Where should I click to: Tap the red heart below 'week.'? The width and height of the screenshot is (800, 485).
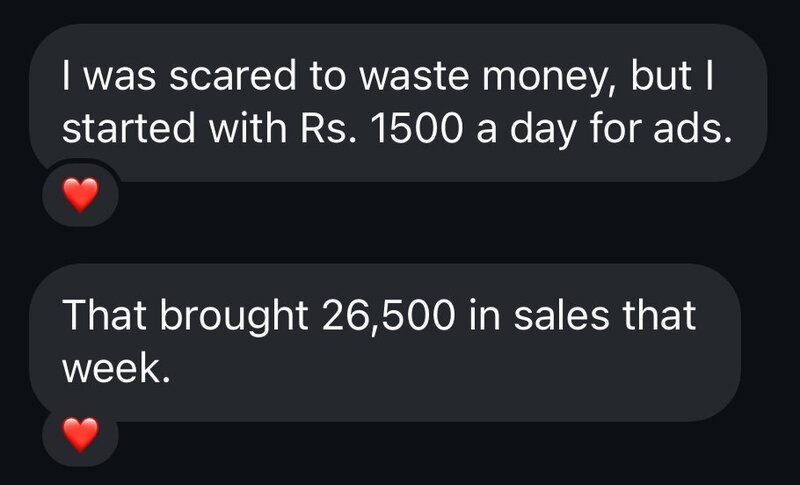click(81, 436)
